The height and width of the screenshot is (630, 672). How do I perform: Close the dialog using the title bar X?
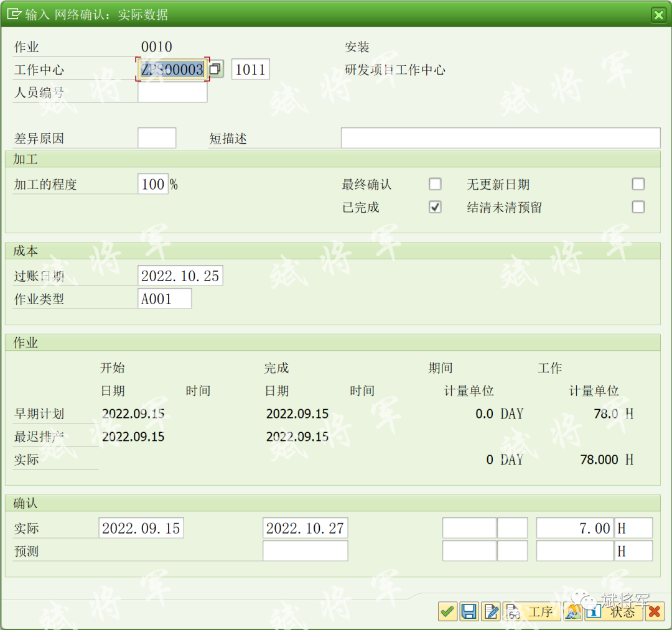[x=659, y=15]
